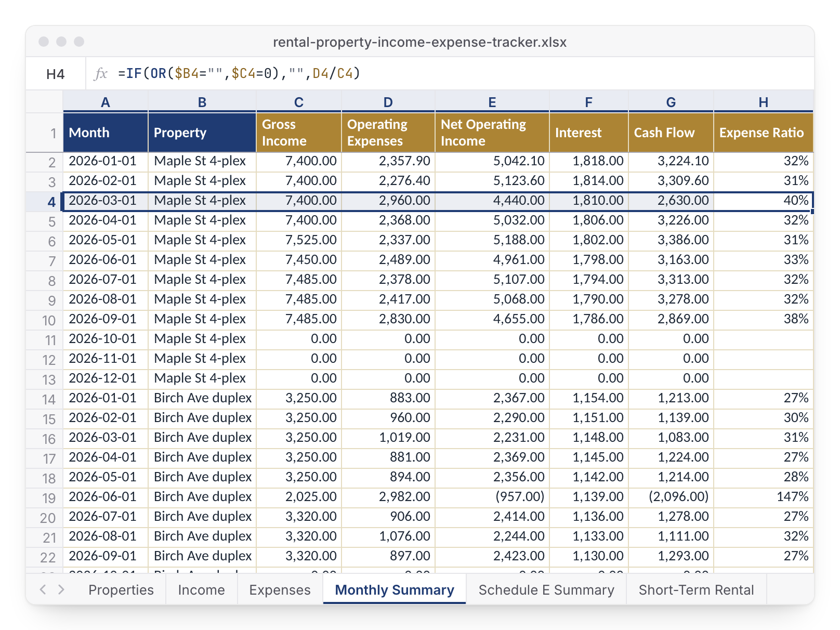Go to next sheet tabs arrow
The width and height of the screenshot is (840, 630).
pos(61,589)
